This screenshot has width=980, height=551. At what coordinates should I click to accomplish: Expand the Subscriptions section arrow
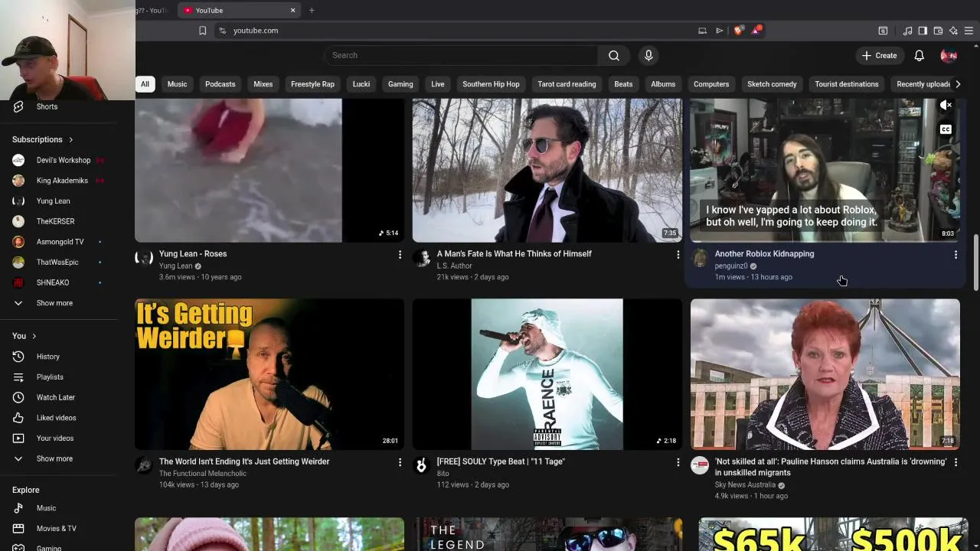[70, 140]
